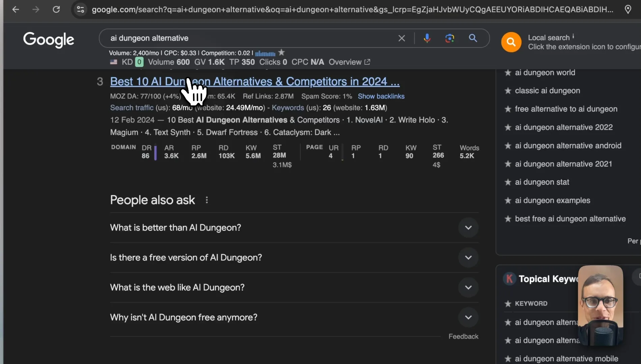Image resolution: width=641 pixels, height=364 pixels.
Task: Clear the search box with X icon
Action: coord(401,38)
